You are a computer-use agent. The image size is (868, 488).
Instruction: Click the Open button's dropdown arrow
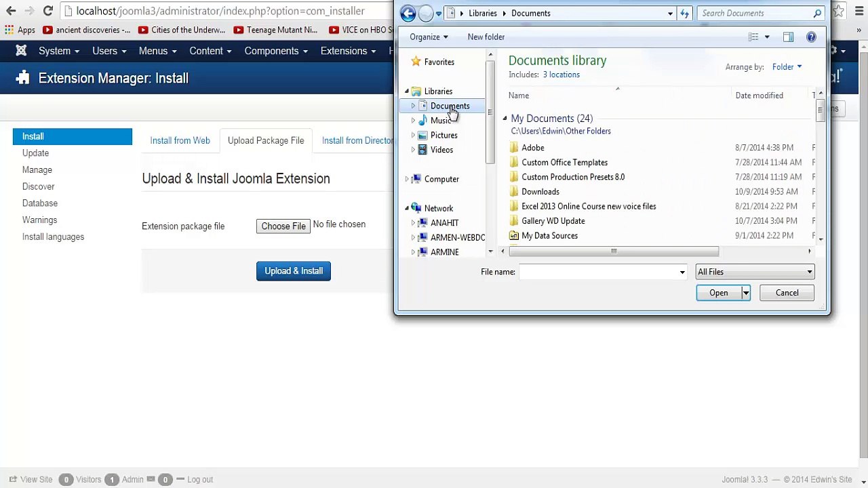click(x=745, y=293)
